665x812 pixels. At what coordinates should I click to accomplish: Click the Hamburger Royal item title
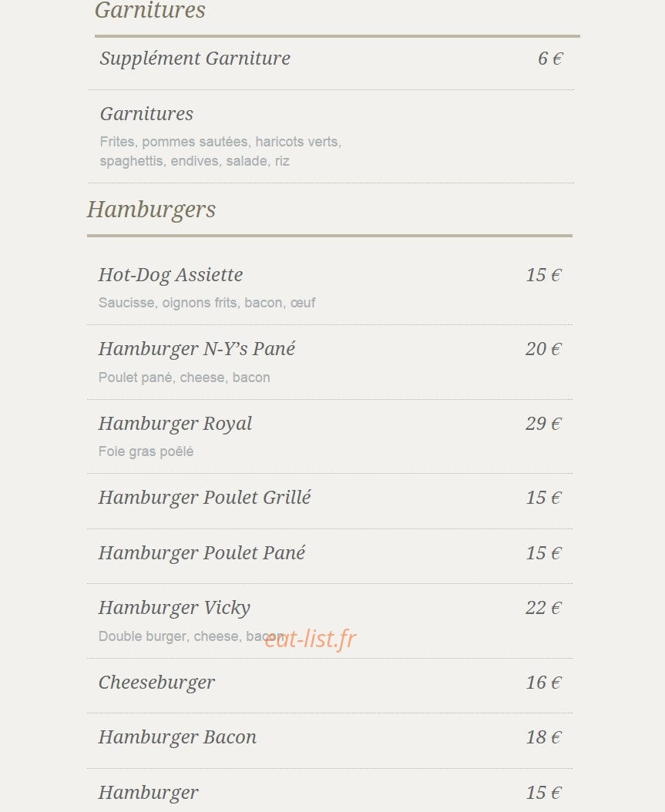tap(175, 424)
